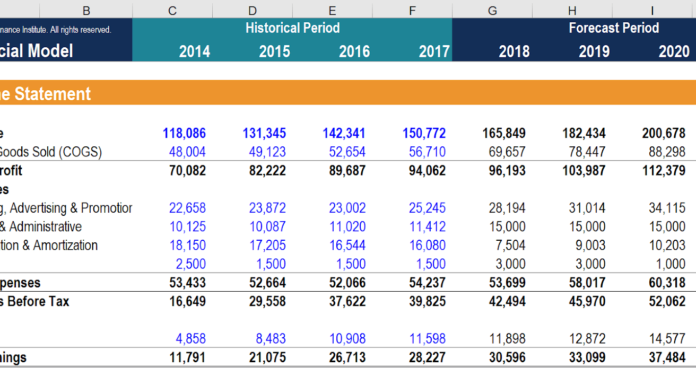Select earnings before tax cell 52,062

[666, 301]
